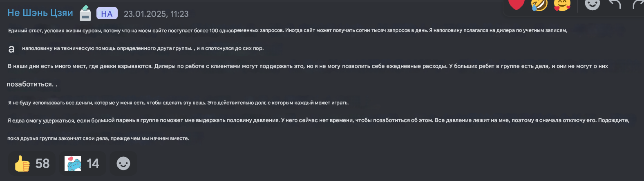Screen dimensions: 644x181
Task: Click the paragraph starting with Я едва смогу
Action: pyautogui.click(x=318, y=120)
